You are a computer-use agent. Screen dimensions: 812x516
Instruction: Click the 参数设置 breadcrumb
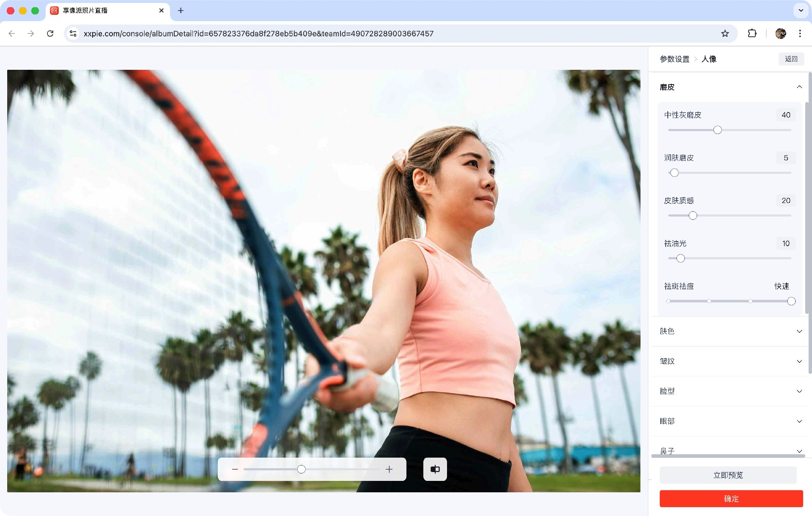(x=675, y=59)
